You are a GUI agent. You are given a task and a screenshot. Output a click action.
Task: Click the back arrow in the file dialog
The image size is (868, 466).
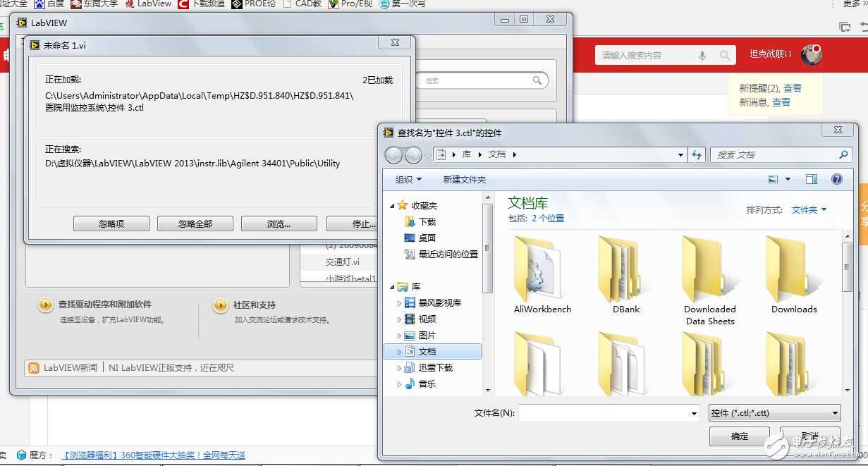[x=394, y=154]
